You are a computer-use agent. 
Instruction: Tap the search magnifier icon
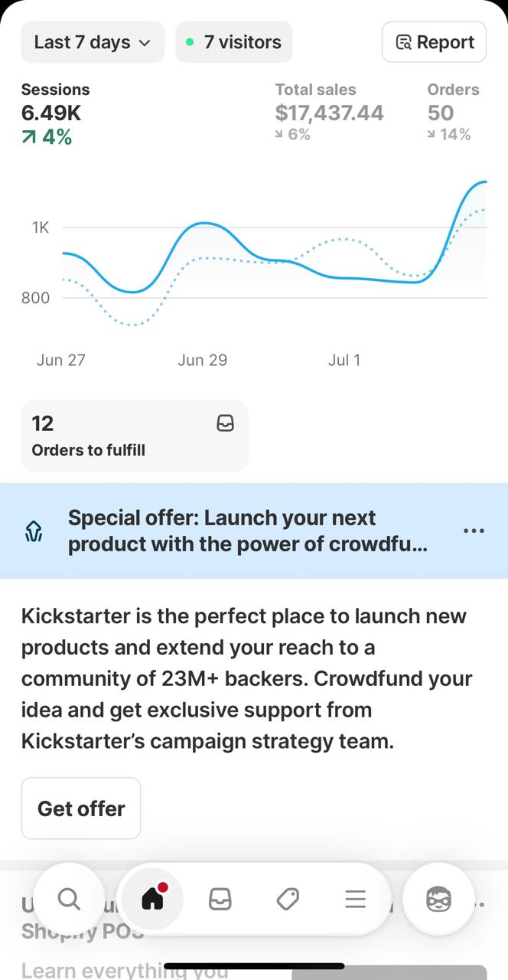tap(69, 898)
